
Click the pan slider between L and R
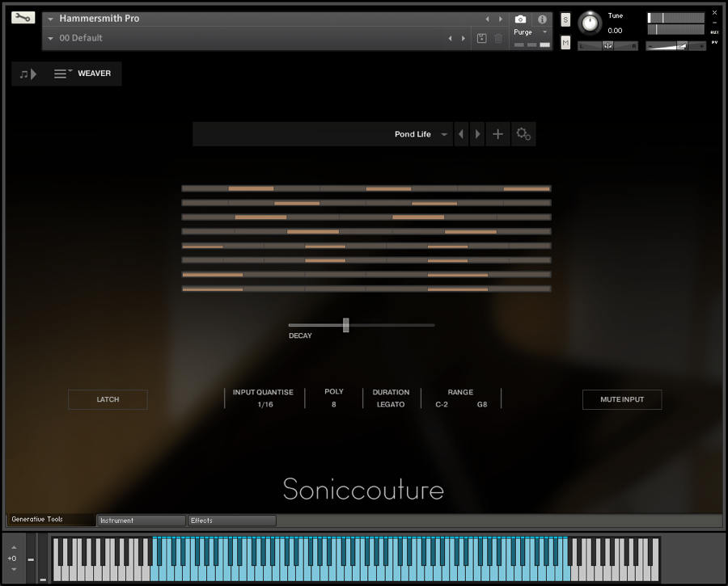click(607, 46)
